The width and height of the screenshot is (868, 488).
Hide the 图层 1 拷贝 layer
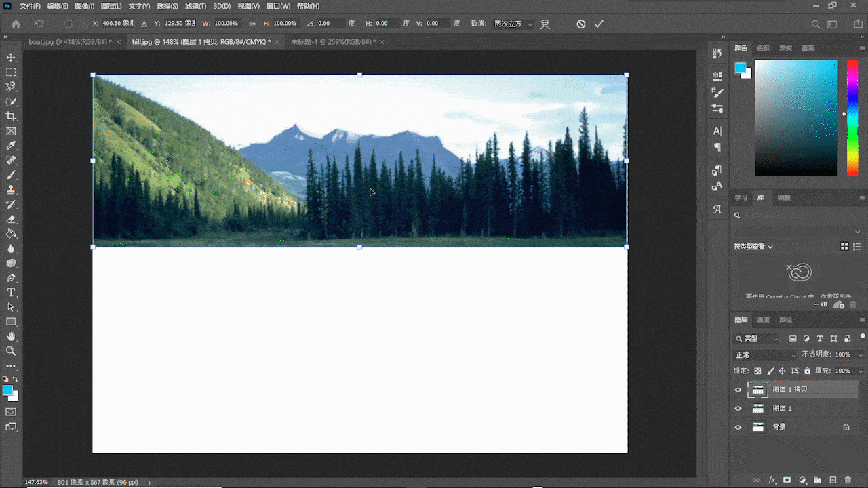[738, 390]
